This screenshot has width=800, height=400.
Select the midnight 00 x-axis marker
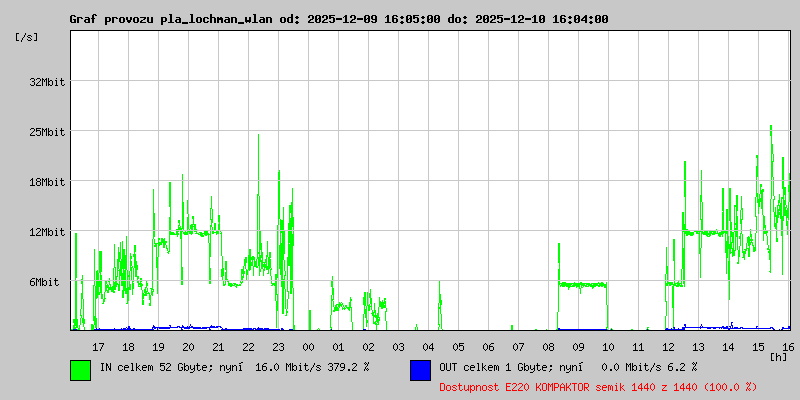point(309,347)
